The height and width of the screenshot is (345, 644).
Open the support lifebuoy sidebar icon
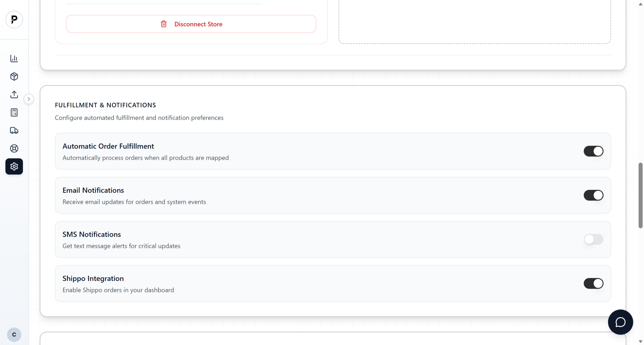tap(14, 148)
